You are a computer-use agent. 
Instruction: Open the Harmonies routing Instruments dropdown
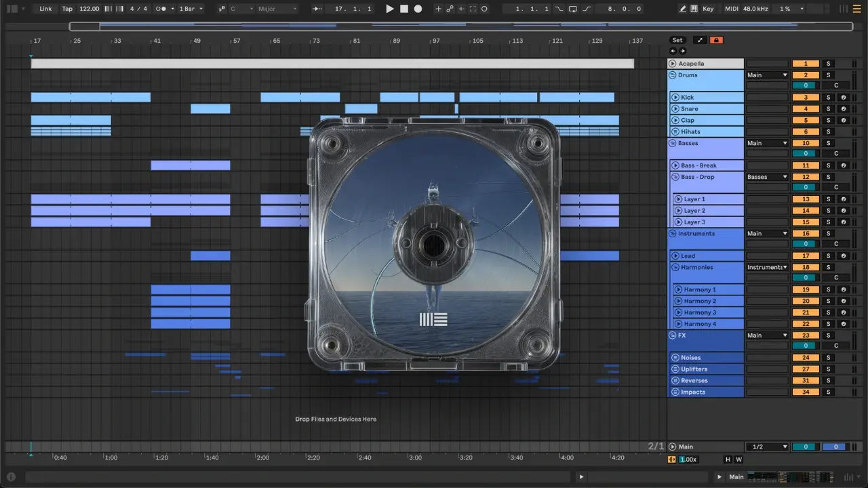coord(767,267)
